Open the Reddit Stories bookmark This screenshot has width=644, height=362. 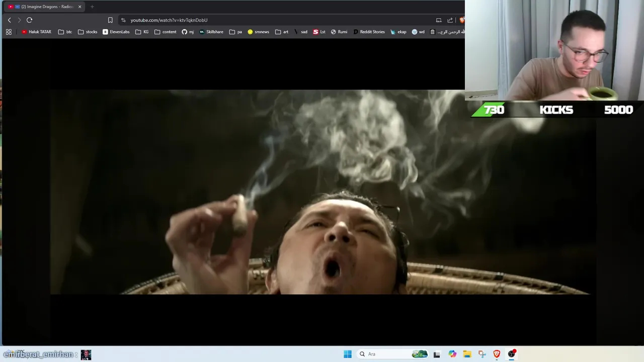click(369, 32)
